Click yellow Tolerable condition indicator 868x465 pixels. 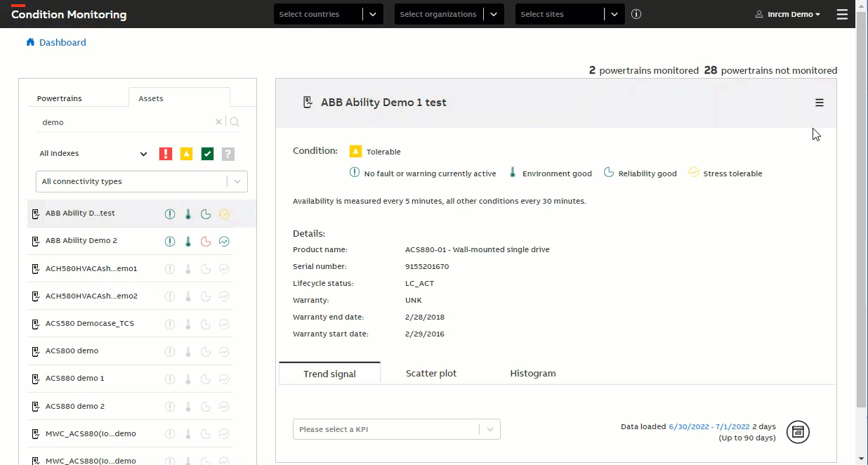[x=355, y=151]
